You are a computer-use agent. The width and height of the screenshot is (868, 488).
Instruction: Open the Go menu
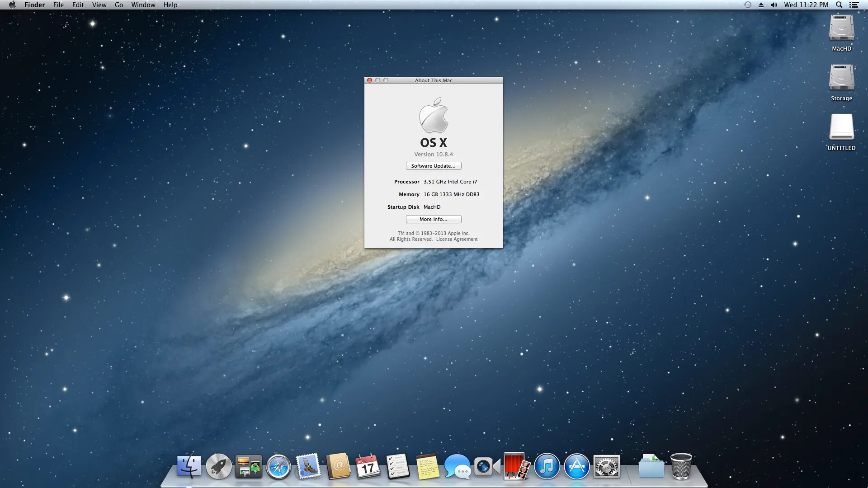click(118, 5)
